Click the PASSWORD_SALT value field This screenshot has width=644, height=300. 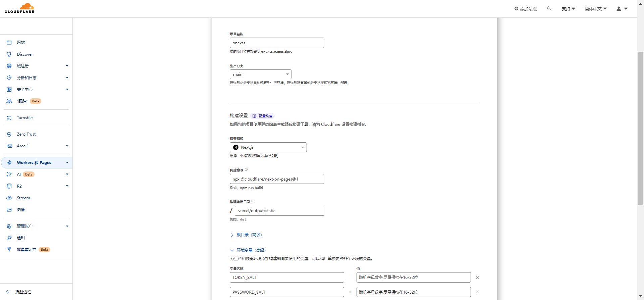pos(414,292)
